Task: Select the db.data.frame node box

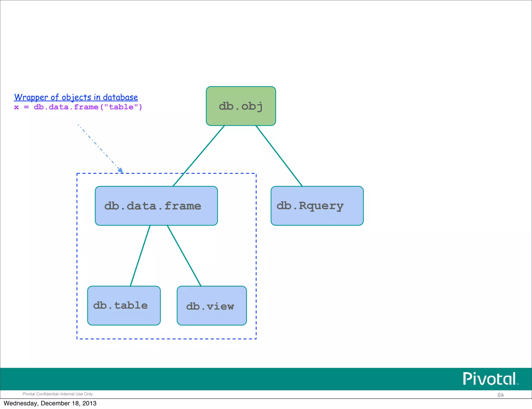Action: click(156, 206)
